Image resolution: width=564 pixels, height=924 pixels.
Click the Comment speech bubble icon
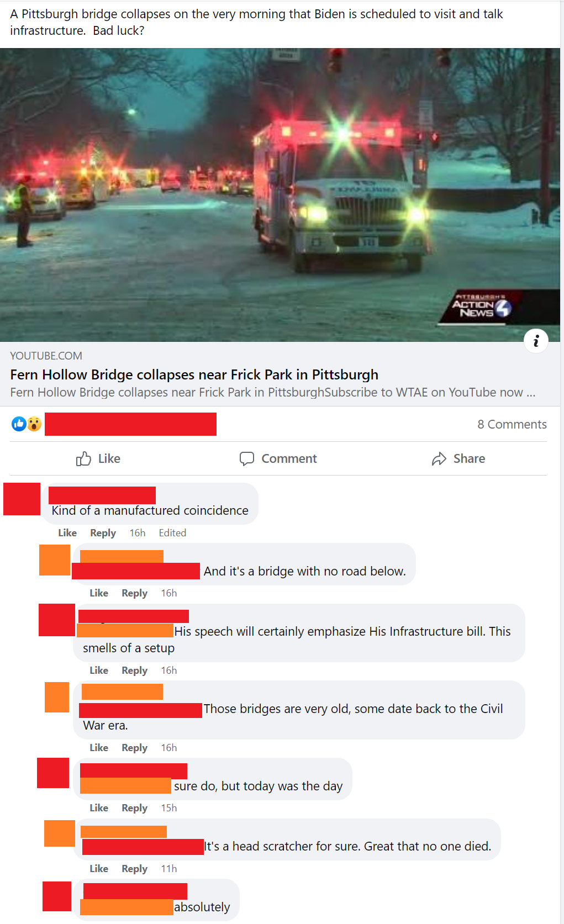point(247,459)
